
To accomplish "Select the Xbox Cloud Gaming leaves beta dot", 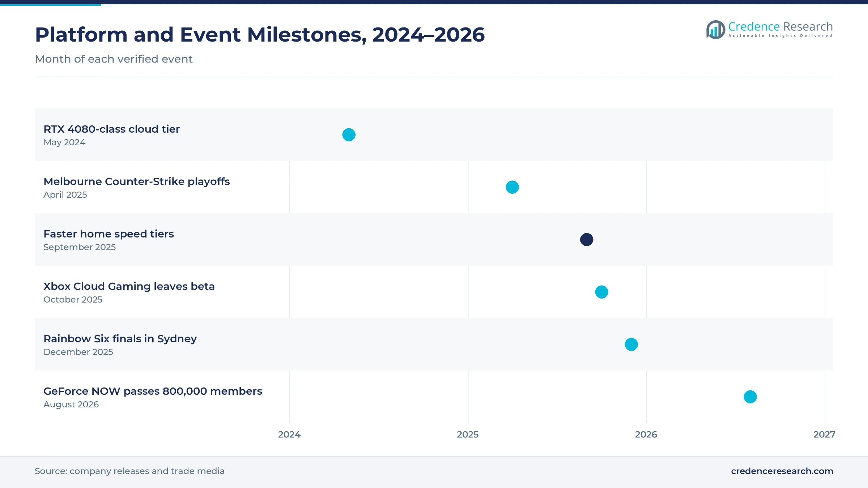I will point(602,292).
